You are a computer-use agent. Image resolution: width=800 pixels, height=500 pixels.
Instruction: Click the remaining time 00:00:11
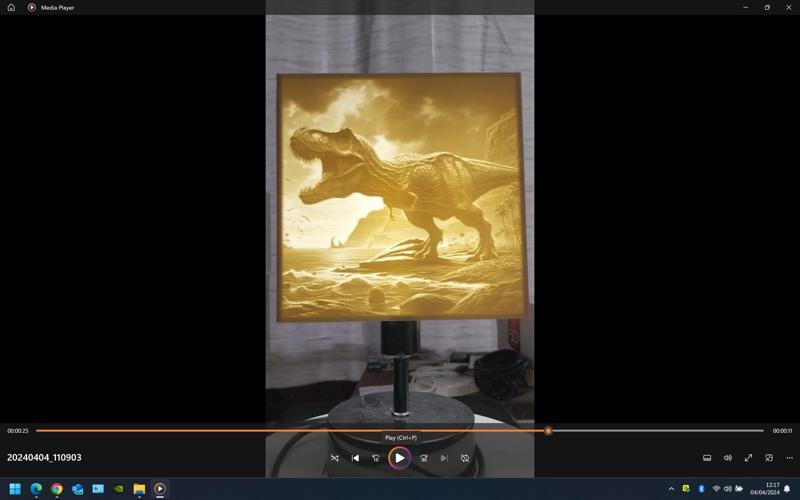782,431
